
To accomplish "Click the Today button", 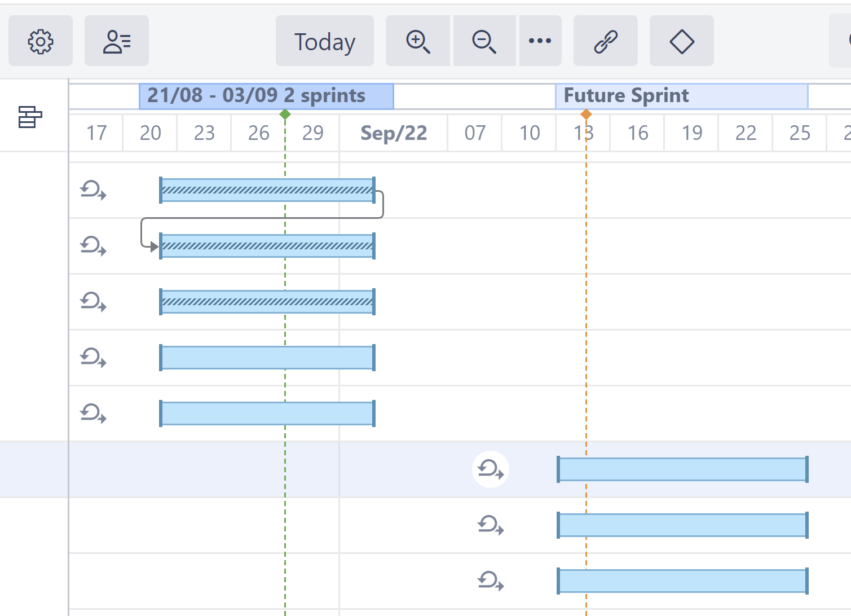I will 324,41.
